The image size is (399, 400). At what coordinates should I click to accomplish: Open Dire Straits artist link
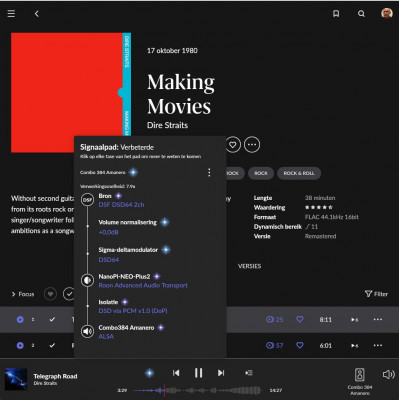click(x=167, y=125)
